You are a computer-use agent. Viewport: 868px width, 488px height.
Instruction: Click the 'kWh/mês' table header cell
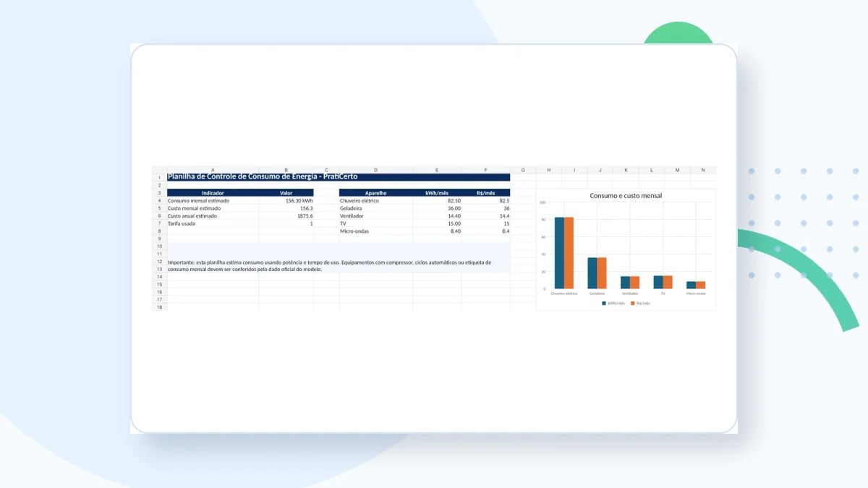tap(437, 193)
